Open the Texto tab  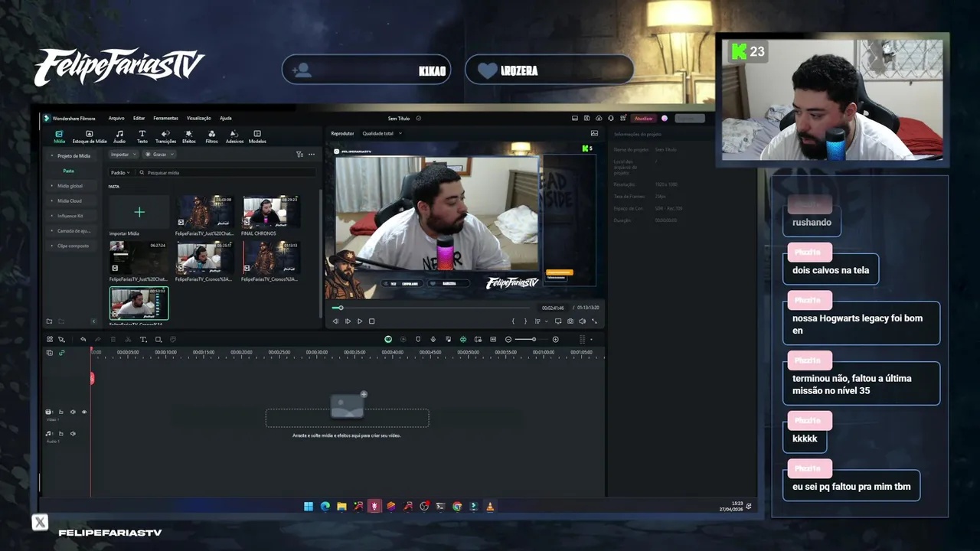[x=142, y=137]
